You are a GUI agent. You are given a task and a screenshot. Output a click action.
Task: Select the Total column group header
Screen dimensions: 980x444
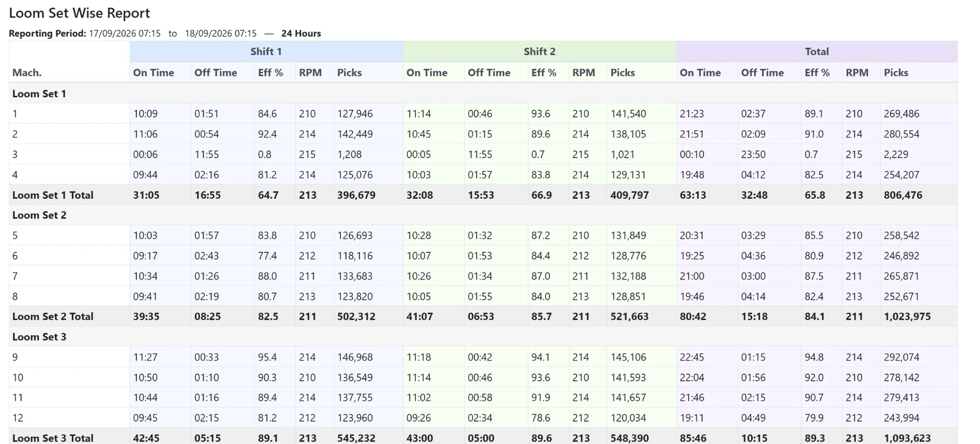pyautogui.click(x=817, y=51)
